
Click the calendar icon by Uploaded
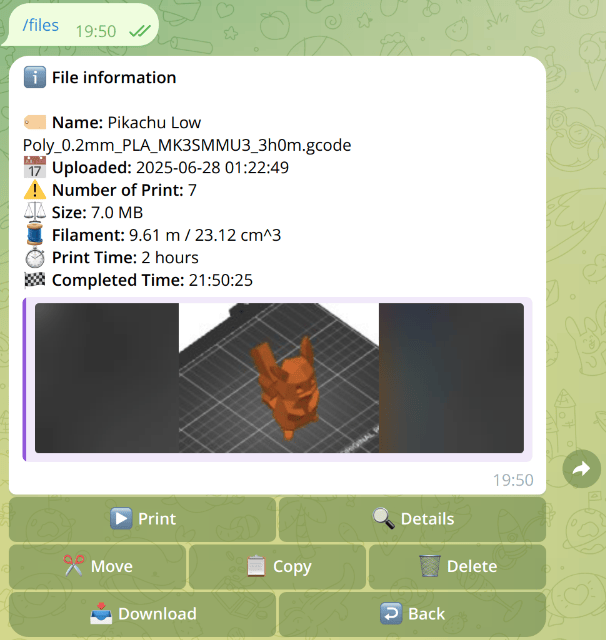(x=35, y=167)
